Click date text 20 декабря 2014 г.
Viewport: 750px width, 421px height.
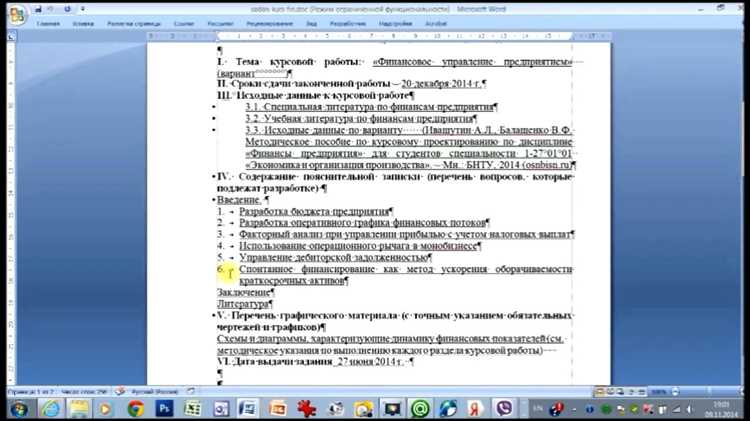point(441,84)
